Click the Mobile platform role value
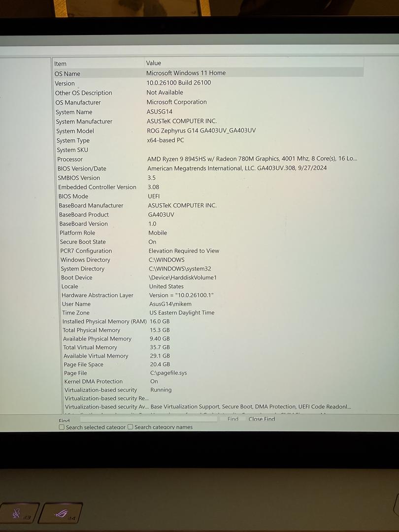The image size is (399, 532). click(158, 233)
